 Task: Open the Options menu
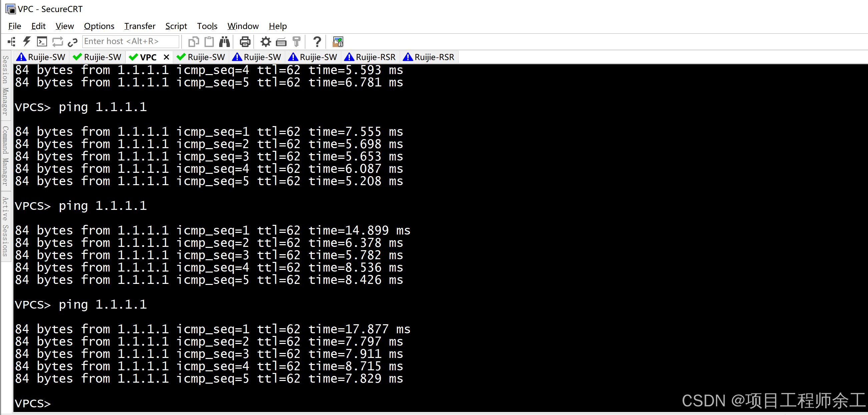(x=99, y=26)
